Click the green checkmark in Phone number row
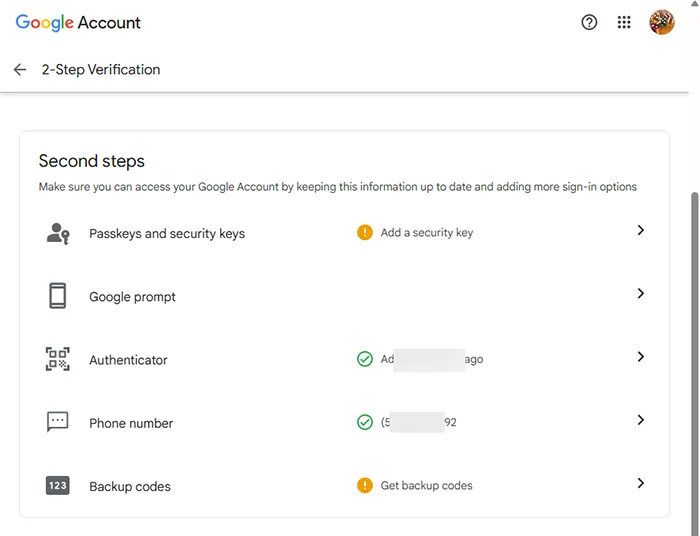The image size is (700, 536). [365, 422]
